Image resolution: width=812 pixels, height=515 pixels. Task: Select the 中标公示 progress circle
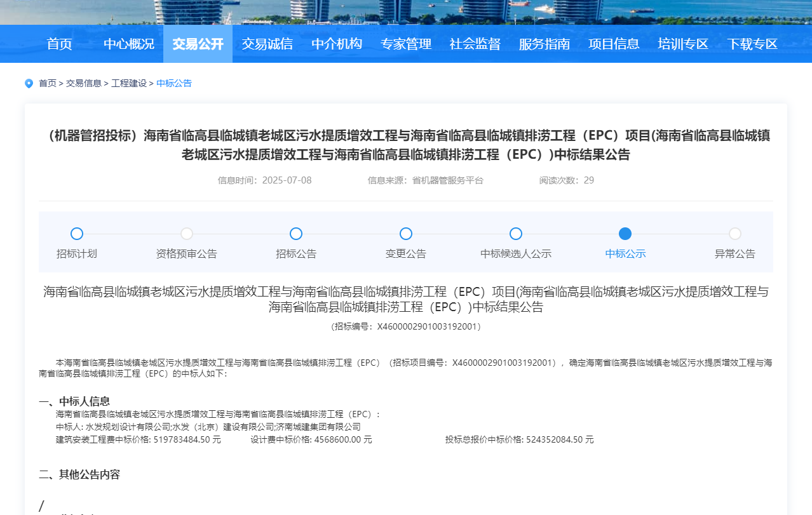point(625,233)
